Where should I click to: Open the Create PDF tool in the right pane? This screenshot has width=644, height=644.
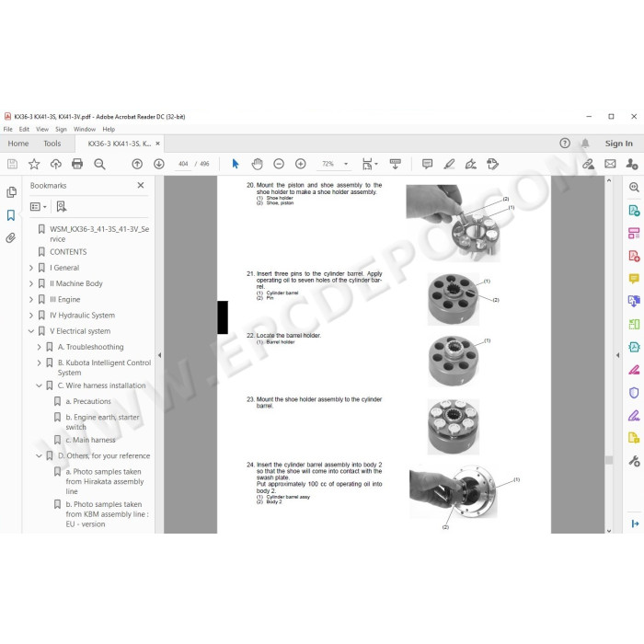point(634,257)
